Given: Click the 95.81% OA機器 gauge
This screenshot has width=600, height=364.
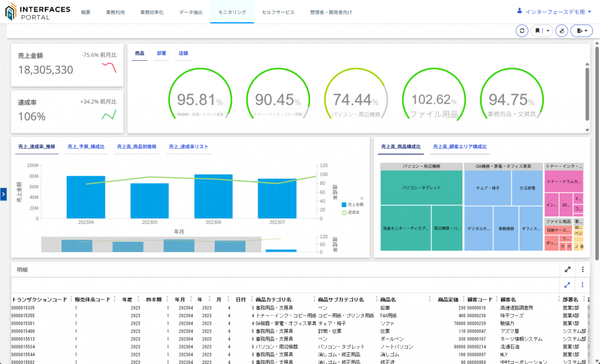Looking at the screenshot, I should [x=200, y=94].
